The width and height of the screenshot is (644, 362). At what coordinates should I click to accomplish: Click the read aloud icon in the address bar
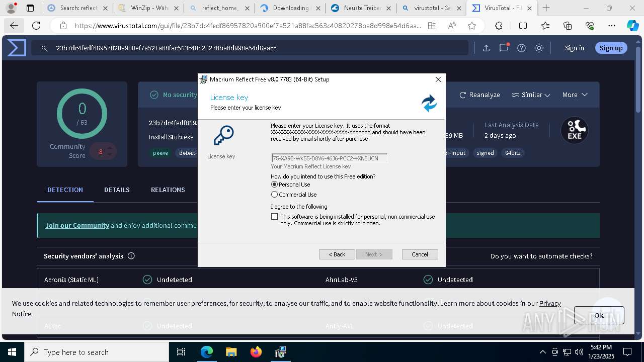pos(452,26)
